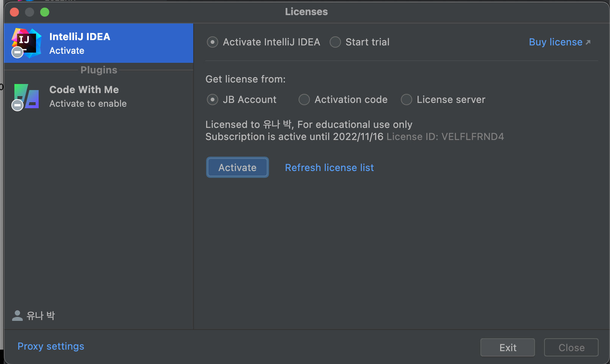610x364 pixels.
Task: Select the IntelliJ IDEA product entry
Action: pos(99,43)
